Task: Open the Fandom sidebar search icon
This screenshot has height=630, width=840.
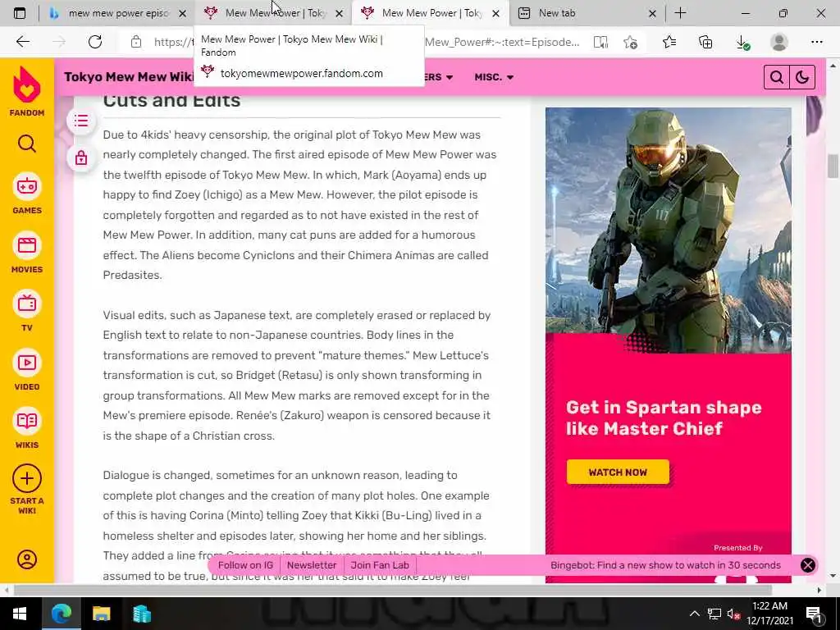Action: click(x=27, y=144)
